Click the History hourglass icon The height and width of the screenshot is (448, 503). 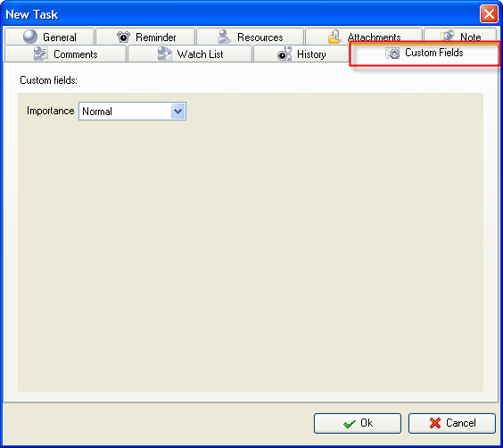click(x=284, y=54)
